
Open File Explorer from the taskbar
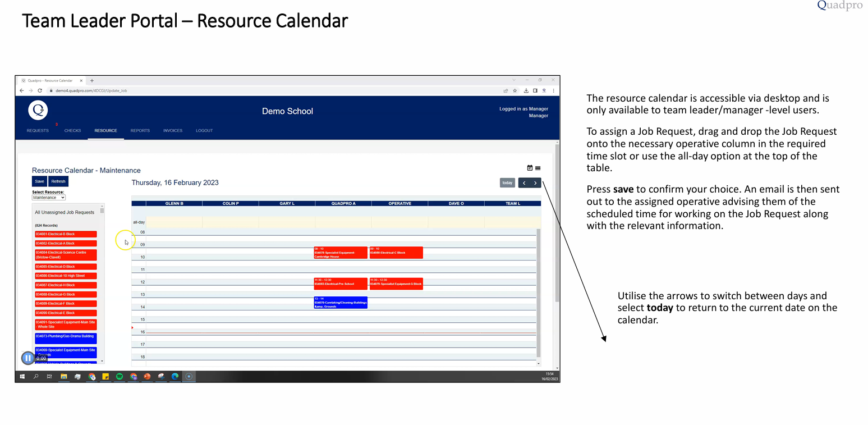64,377
